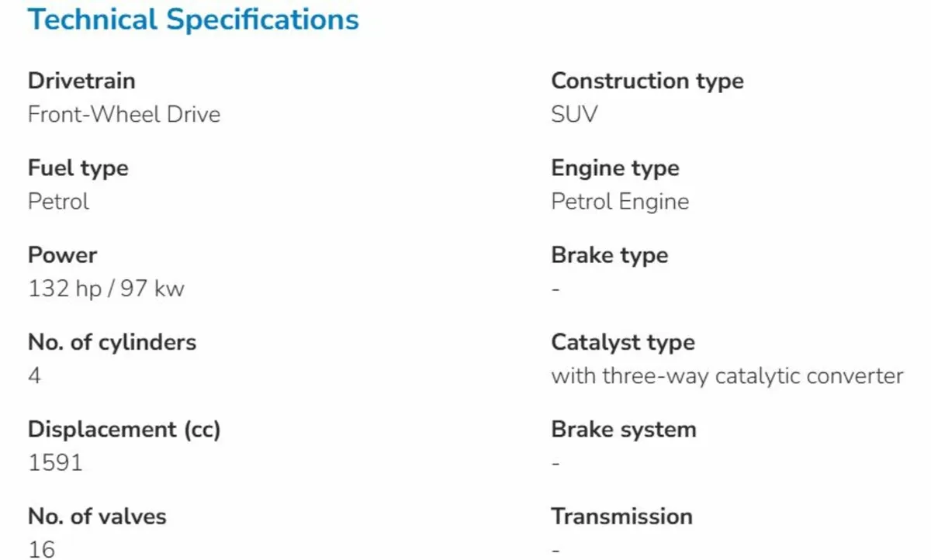The height and width of the screenshot is (560, 931).
Task: Click the Brake type label
Action: (609, 255)
